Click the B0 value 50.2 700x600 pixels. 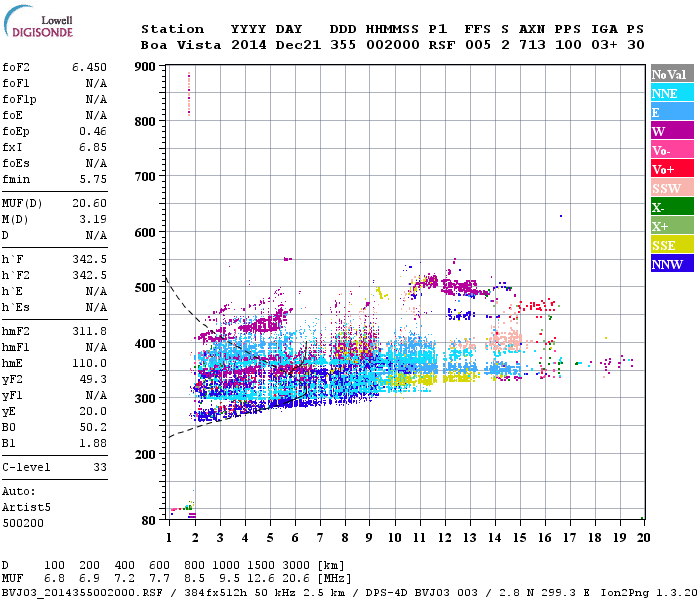93,427
